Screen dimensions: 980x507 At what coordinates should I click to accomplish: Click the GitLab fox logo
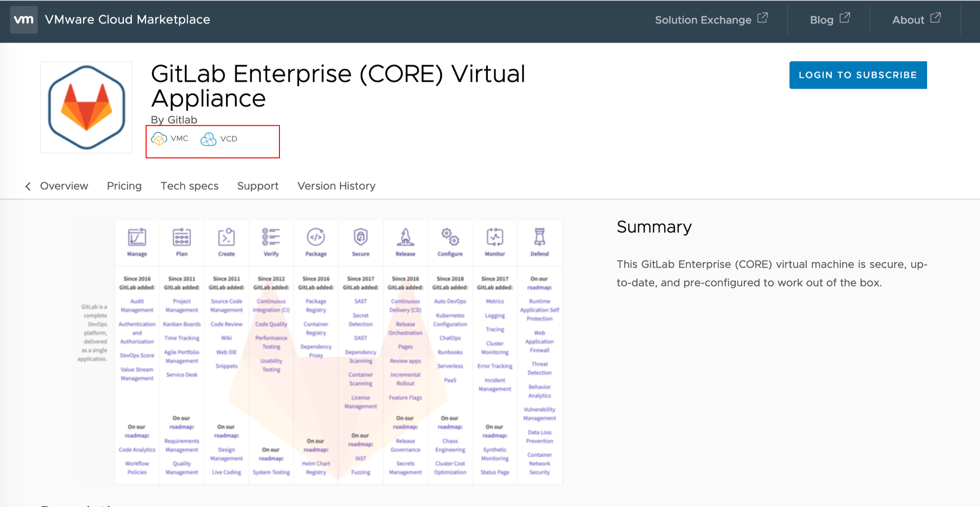(86, 107)
